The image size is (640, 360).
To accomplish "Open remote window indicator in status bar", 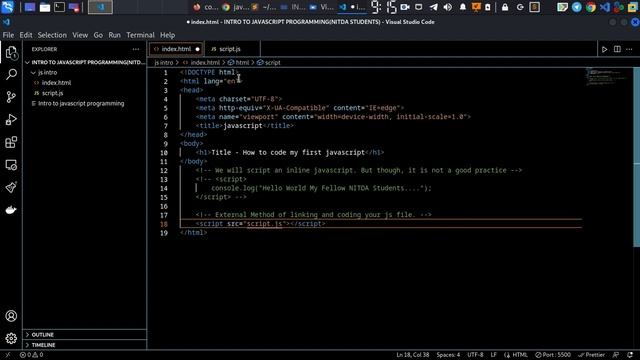I will point(7,355).
